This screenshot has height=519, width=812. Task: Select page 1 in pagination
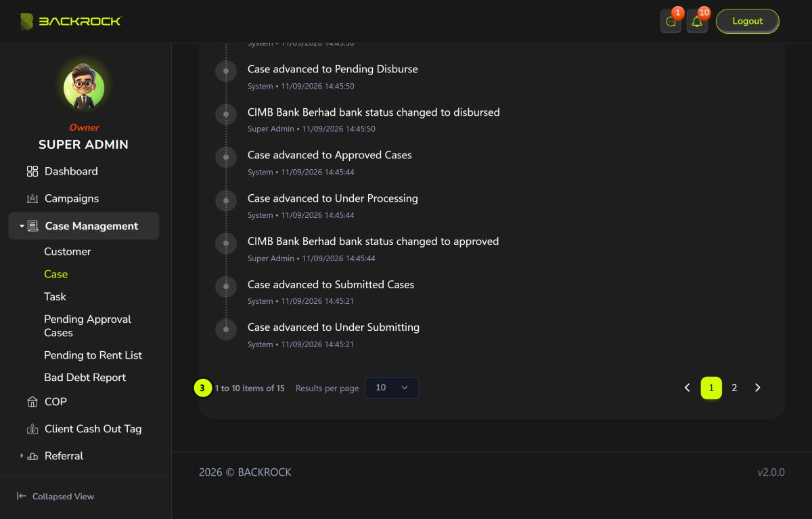[711, 388]
